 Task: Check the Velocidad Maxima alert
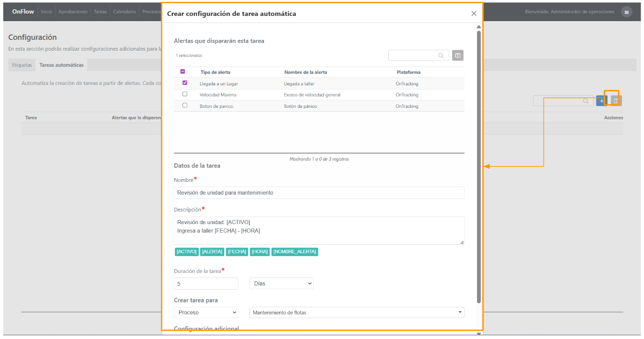(185, 94)
